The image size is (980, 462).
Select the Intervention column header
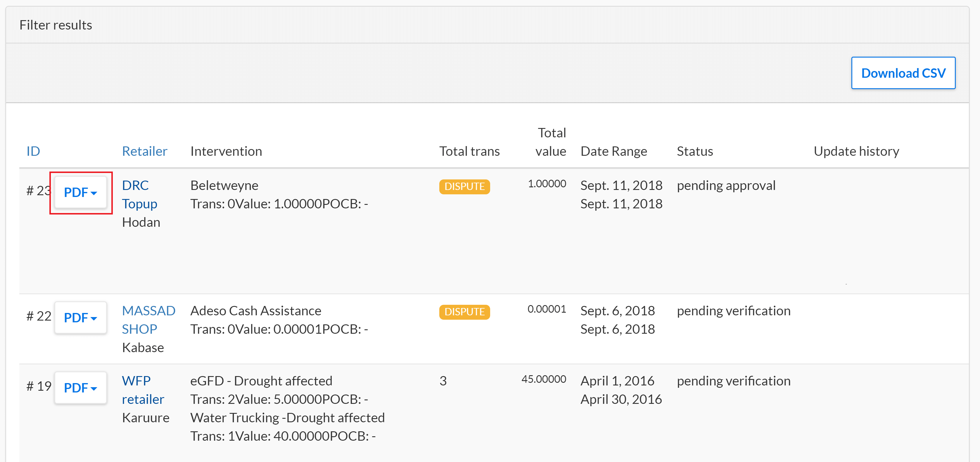click(x=226, y=151)
